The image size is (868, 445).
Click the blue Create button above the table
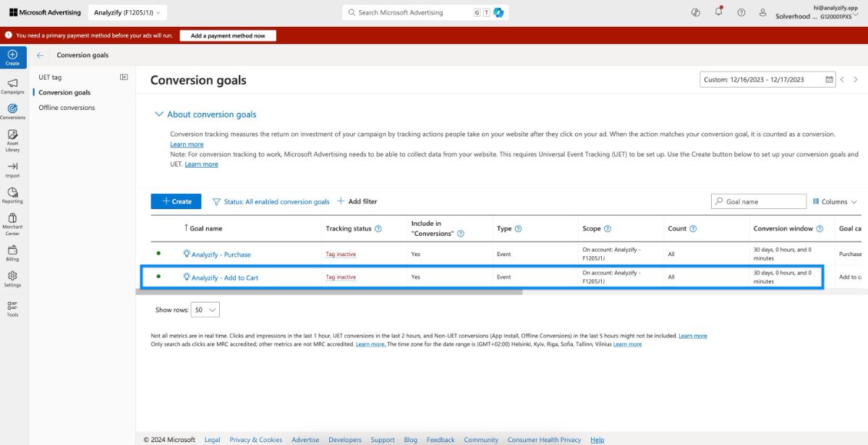[x=176, y=202]
